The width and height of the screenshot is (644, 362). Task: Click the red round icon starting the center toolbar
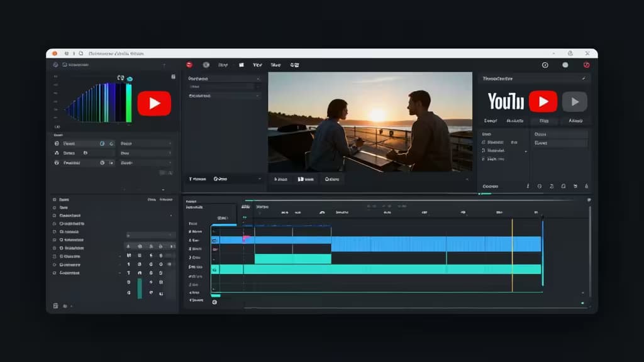tap(189, 65)
